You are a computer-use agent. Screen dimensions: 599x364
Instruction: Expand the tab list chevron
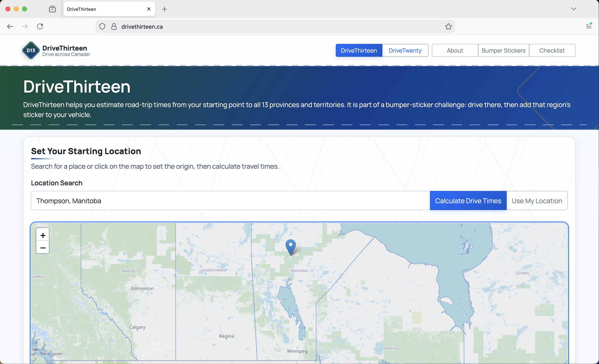pyautogui.click(x=574, y=9)
